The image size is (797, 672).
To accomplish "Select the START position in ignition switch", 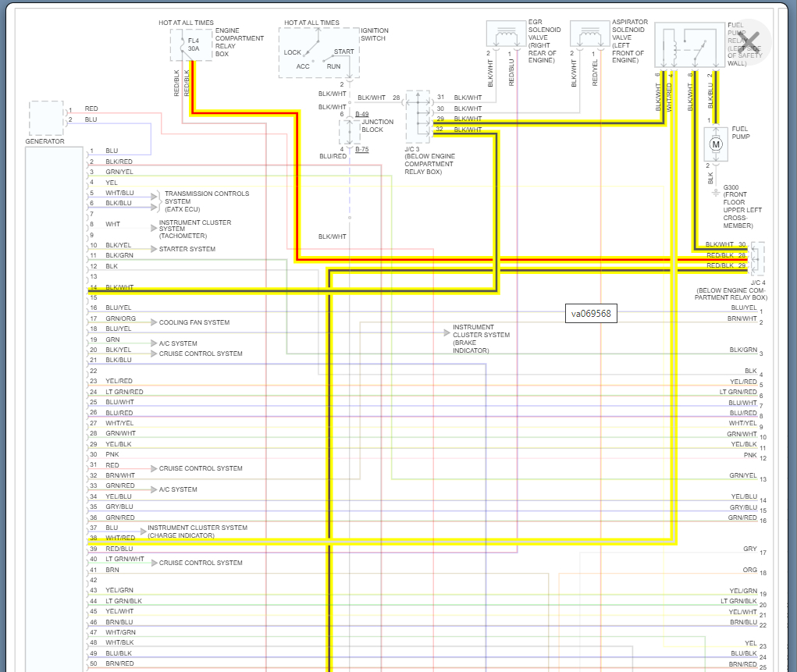I will pos(343,52).
